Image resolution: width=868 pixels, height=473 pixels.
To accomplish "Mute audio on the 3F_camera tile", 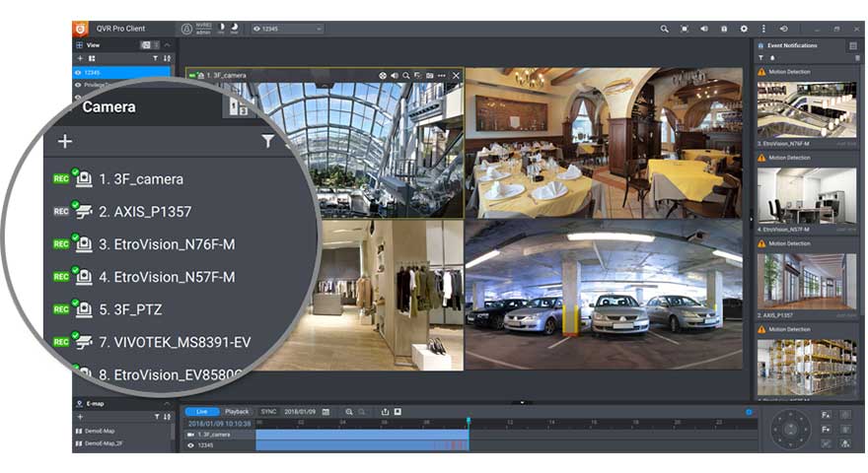I will click(395, 75).
